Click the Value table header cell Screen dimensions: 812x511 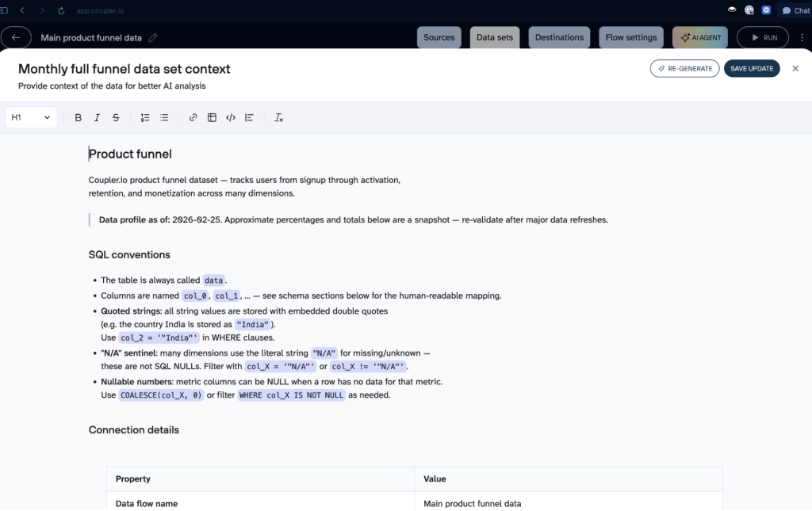(x=568, y=479)
